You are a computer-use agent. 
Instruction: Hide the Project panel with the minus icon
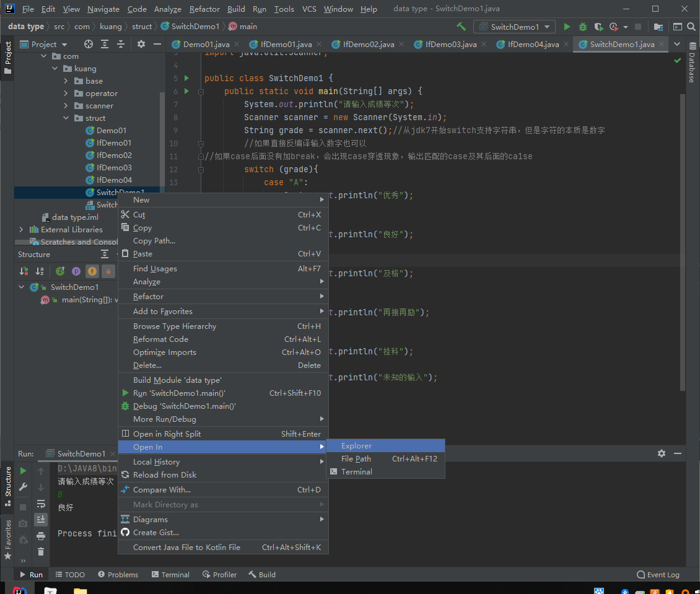click(157, 44)
